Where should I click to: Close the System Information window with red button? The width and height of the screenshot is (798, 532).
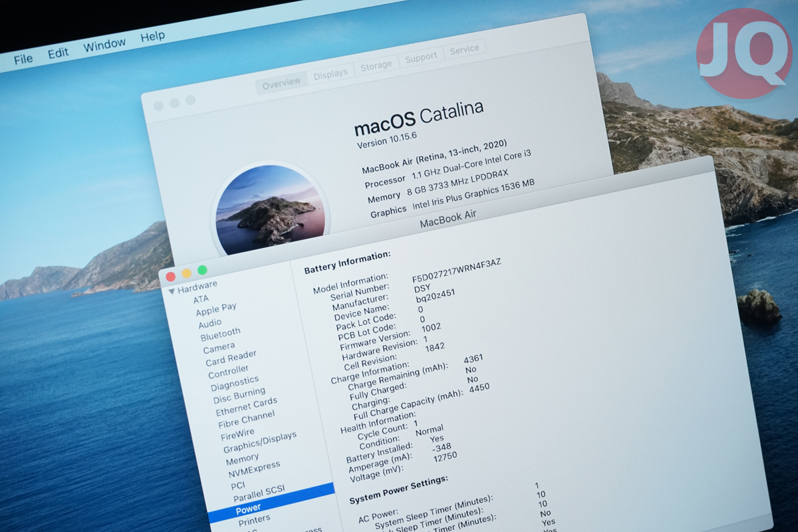171,277
